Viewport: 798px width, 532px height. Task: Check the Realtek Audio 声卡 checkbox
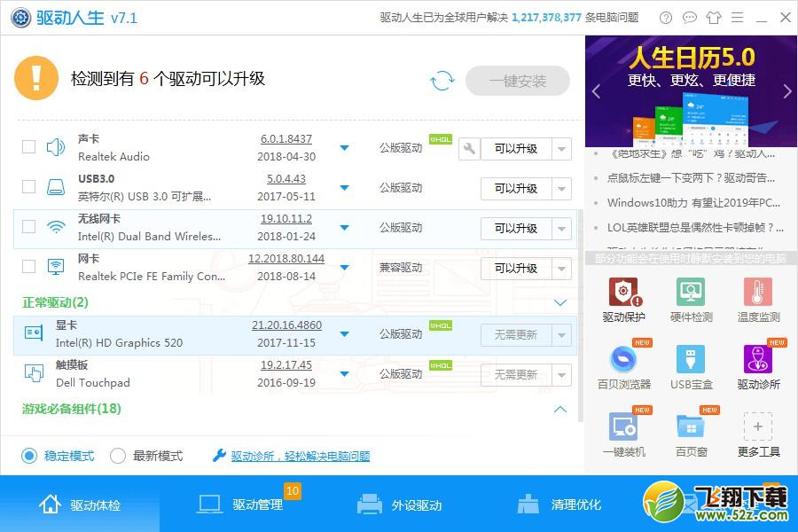27,147
